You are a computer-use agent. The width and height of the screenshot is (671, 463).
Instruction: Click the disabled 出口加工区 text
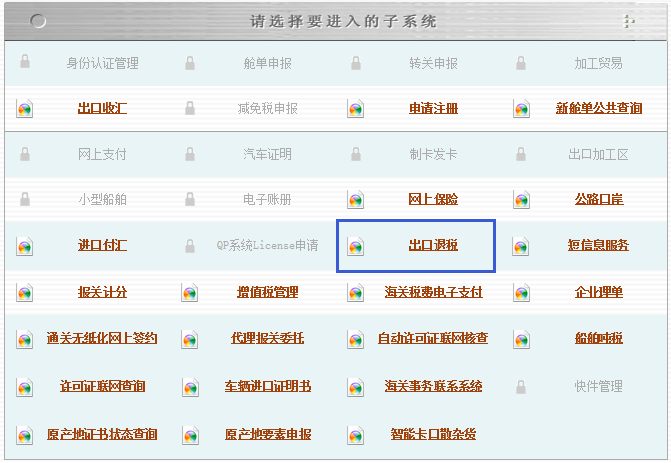point(598,154)
